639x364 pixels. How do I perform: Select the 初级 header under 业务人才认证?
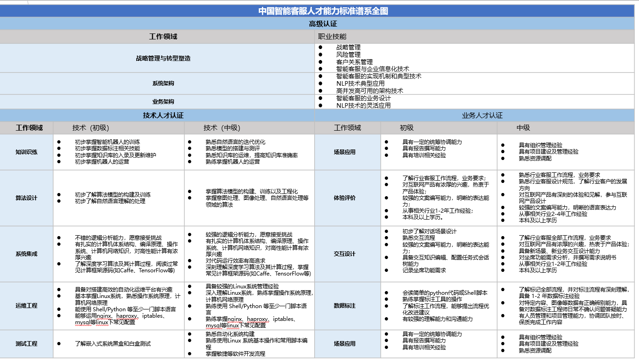point(406,128)
